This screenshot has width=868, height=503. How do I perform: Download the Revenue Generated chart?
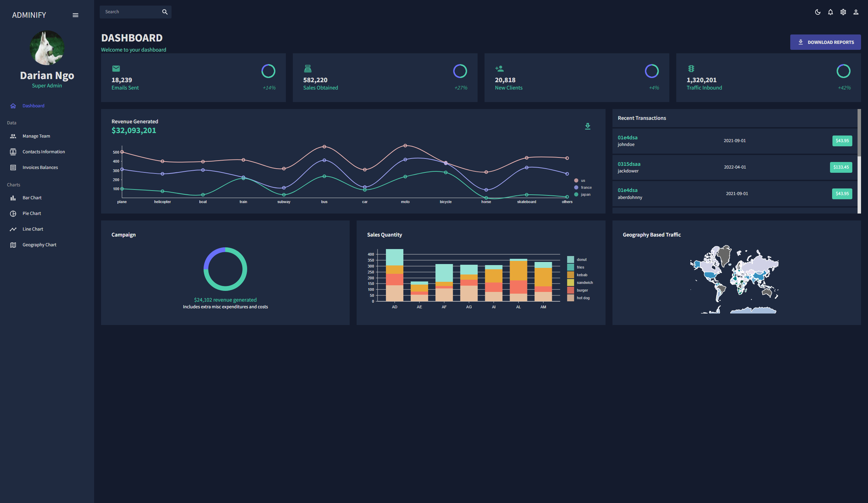point(587,126)
